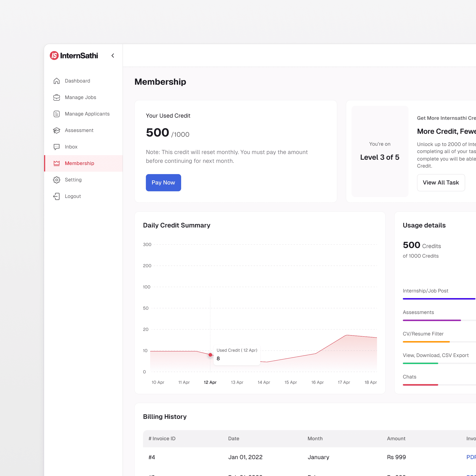Screen dimensions: 476x476
Task: Select Assessment in the sidebar
Action: click(x=84, y=130)
